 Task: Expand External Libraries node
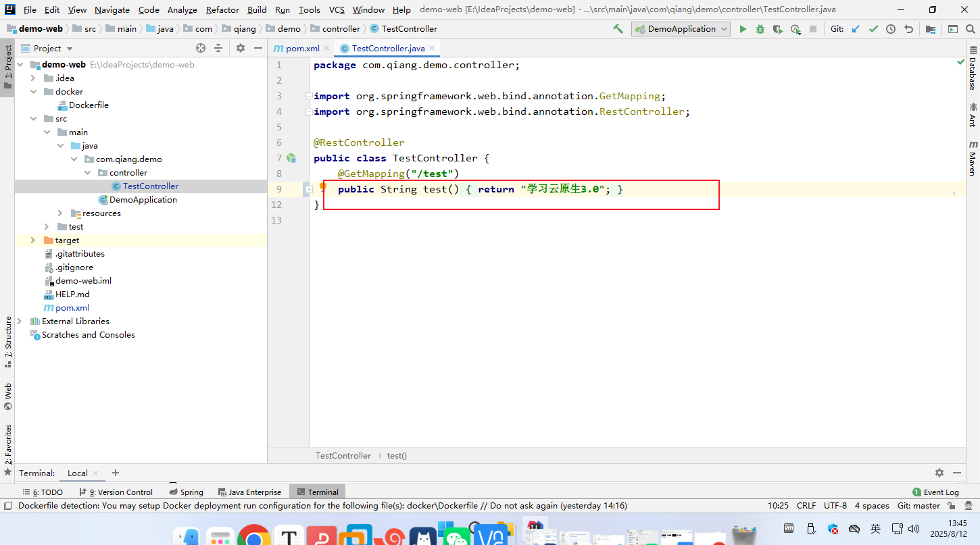[20, 321]
